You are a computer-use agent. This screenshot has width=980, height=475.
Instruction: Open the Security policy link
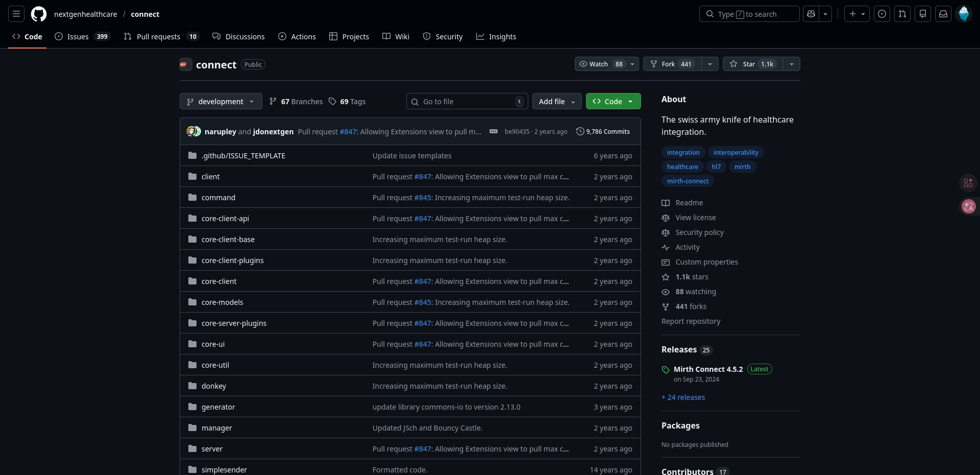693,232
